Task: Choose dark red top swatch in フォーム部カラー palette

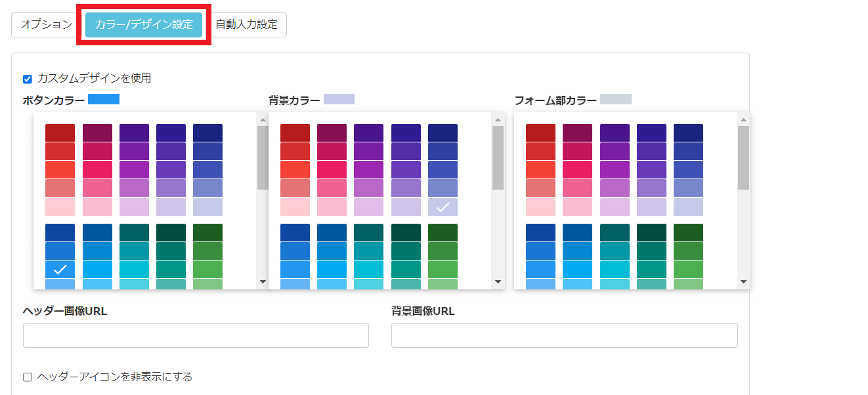Action: [540, 133]
